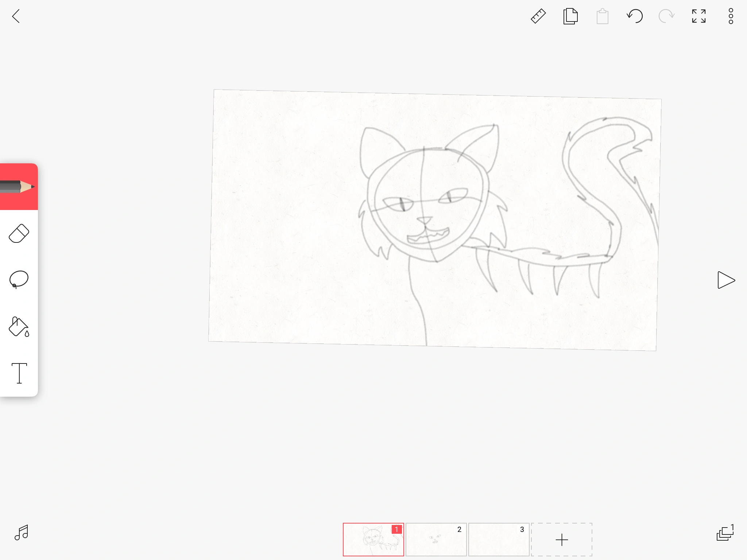This screenshot has height=560, width=747.
Task: Go back with the left chevron
Action: click(16, 16)
